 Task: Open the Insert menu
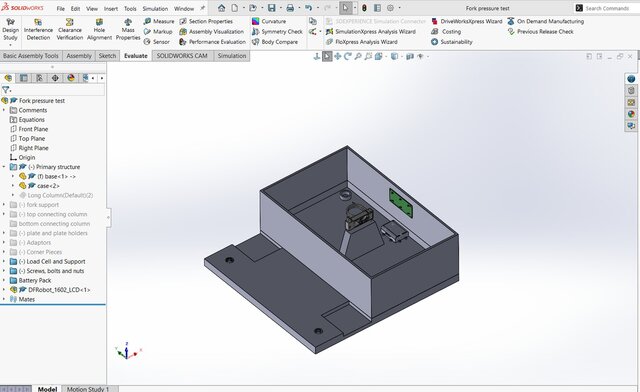111,9
